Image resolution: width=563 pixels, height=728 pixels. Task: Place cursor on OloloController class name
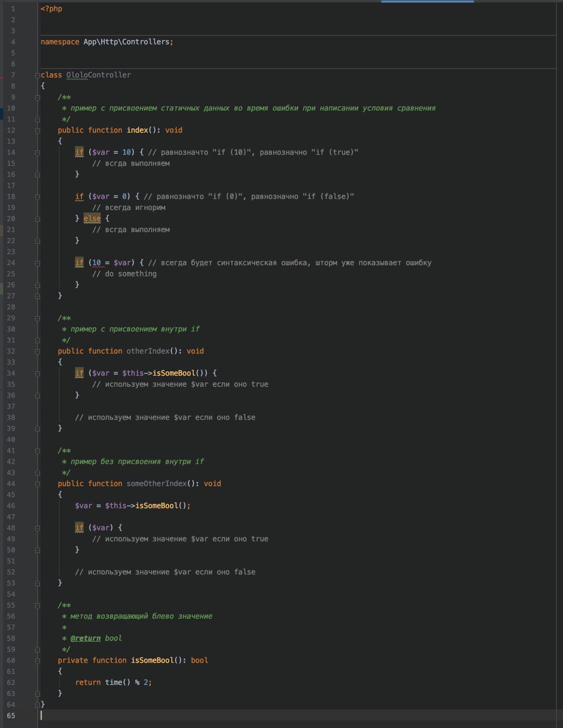[98, 75]
